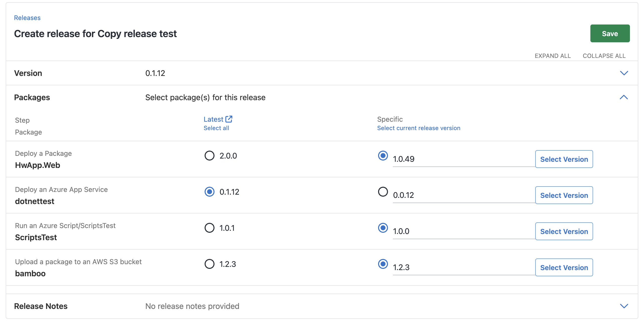644x325 pixels.
Task: Apply current release versions to all packages
Action: 418,128
